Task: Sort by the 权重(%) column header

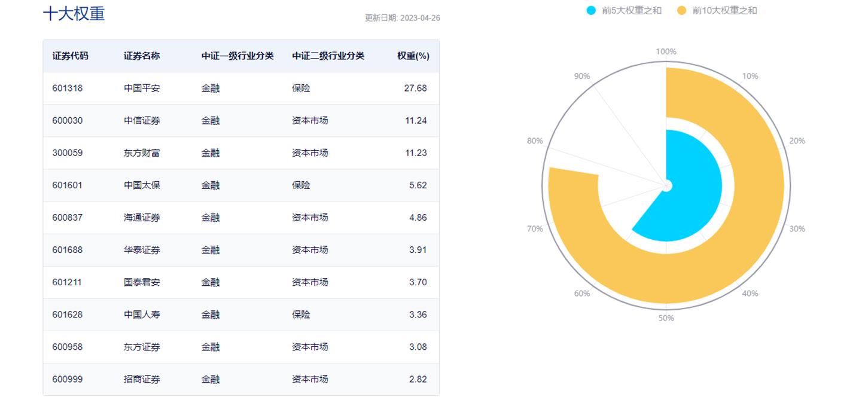Action: [412, 56]
